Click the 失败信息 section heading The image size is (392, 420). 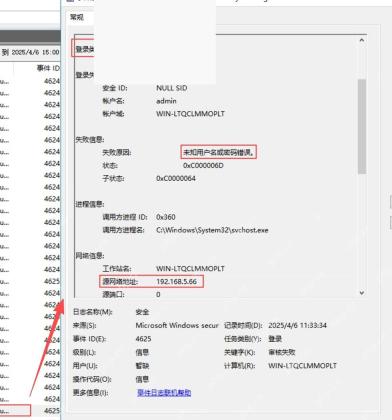[90, 139]
